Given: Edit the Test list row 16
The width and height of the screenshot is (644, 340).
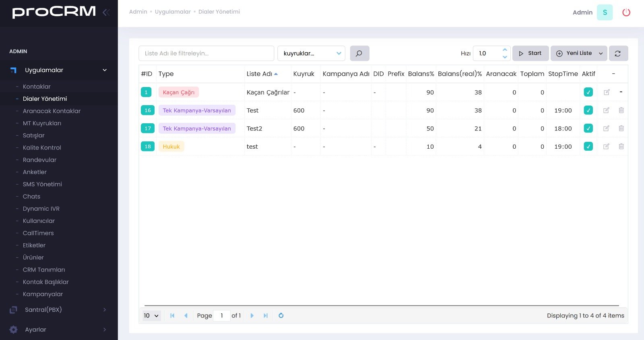Looking at the screenshot, I should coord(607,110).
